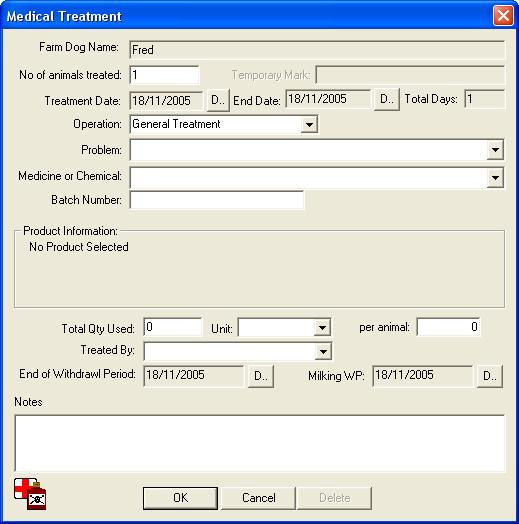
Task: Click the Total Qty Used field
Action: 173,327
